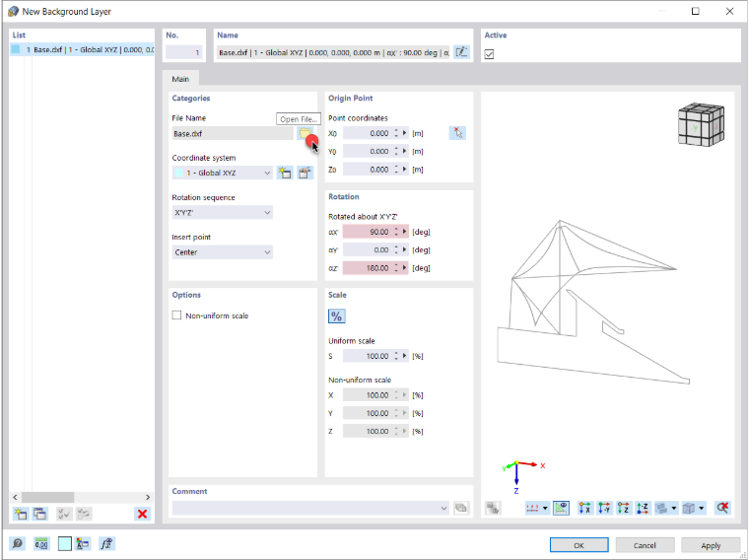
Task: View preview in negative Y direction
Action: point(604,508)
